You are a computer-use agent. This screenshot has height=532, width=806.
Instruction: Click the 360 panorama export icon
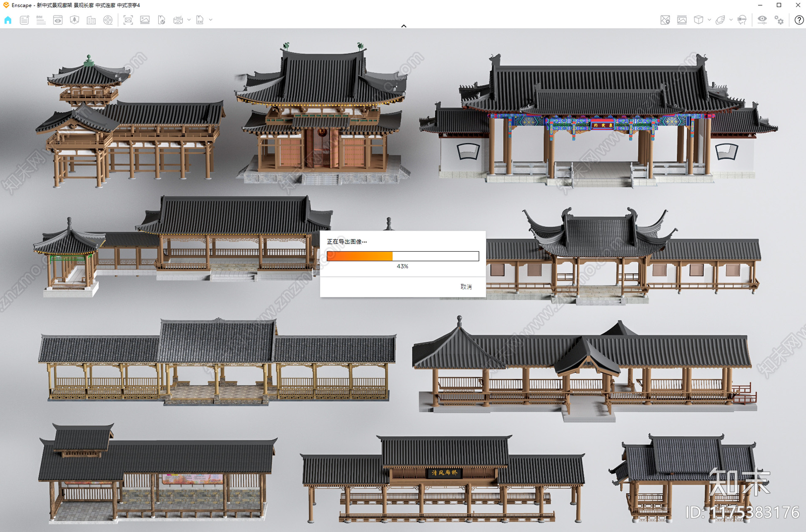[x=178, y=20]
